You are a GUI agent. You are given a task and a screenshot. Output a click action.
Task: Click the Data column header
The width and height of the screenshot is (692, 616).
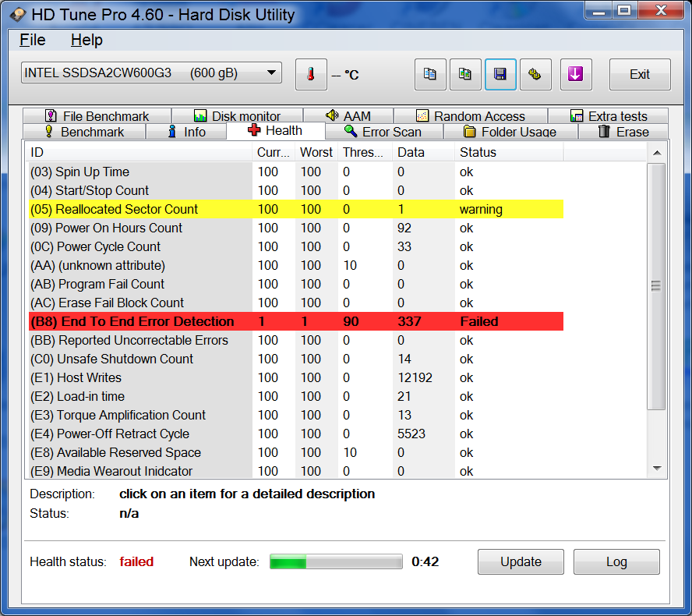423,152
